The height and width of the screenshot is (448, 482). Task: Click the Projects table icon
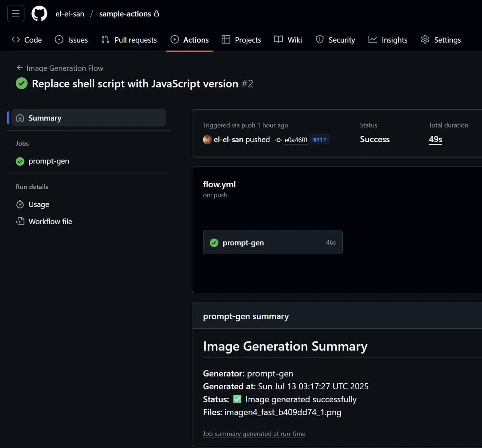click(226, 39)
